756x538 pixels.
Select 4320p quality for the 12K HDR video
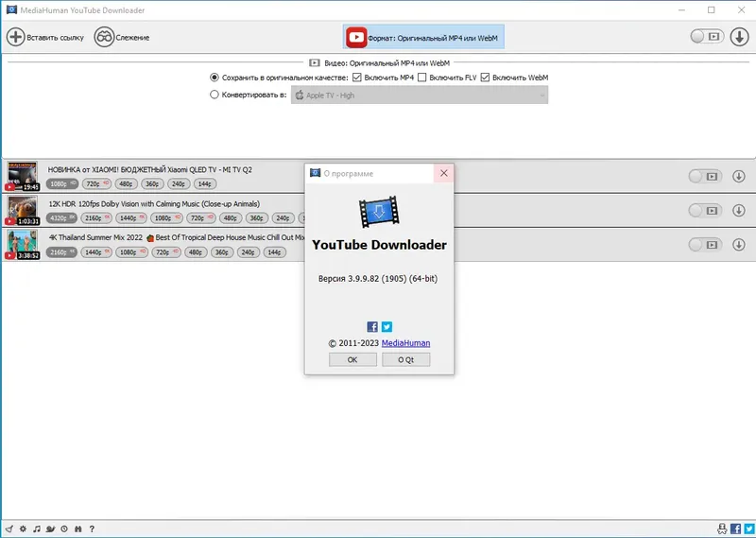coord(61,218)
